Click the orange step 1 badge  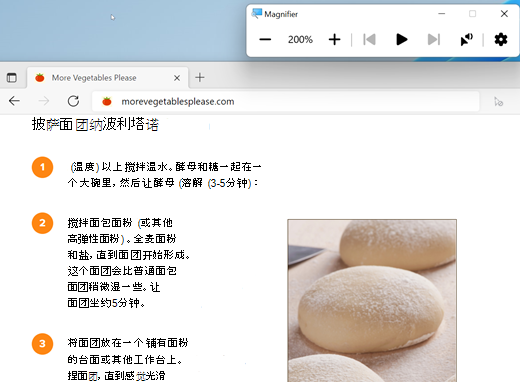tap(42, 167)
